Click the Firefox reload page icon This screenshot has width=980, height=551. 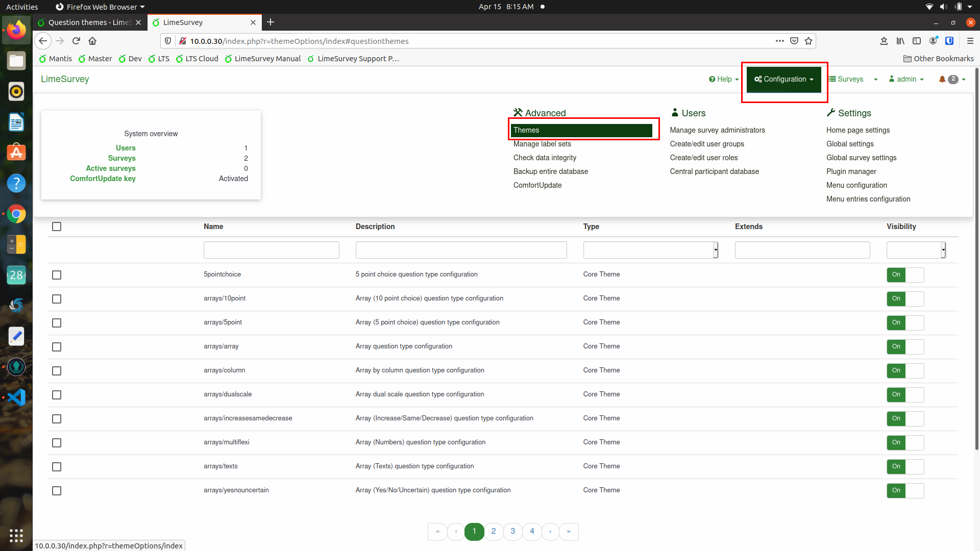76,41
